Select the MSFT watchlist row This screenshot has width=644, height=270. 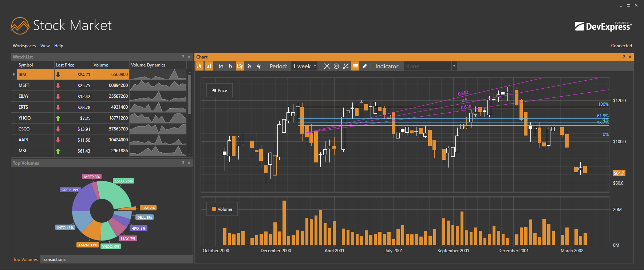tap(99, 85)
